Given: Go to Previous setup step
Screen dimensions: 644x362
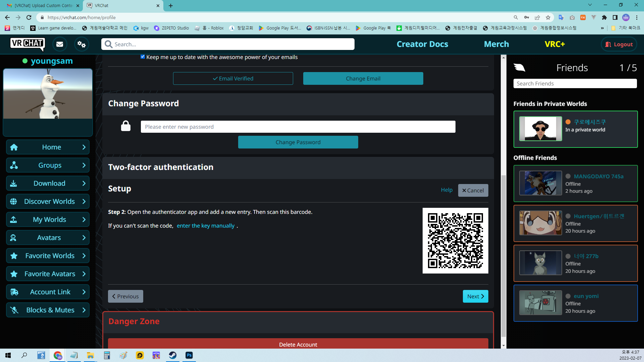Looking at the screenshot, I should (x=125, y=296).
